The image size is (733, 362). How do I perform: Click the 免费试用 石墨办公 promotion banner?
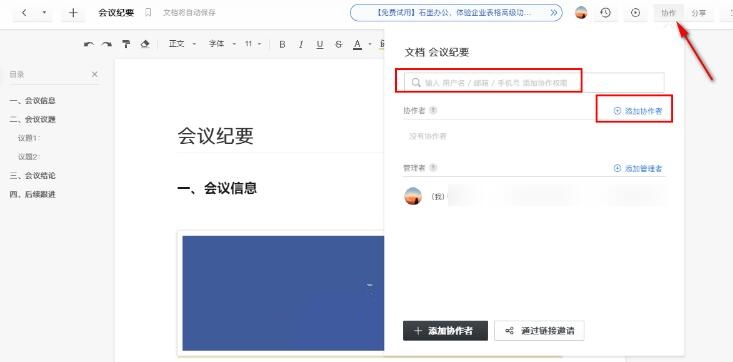click(456, 13)
